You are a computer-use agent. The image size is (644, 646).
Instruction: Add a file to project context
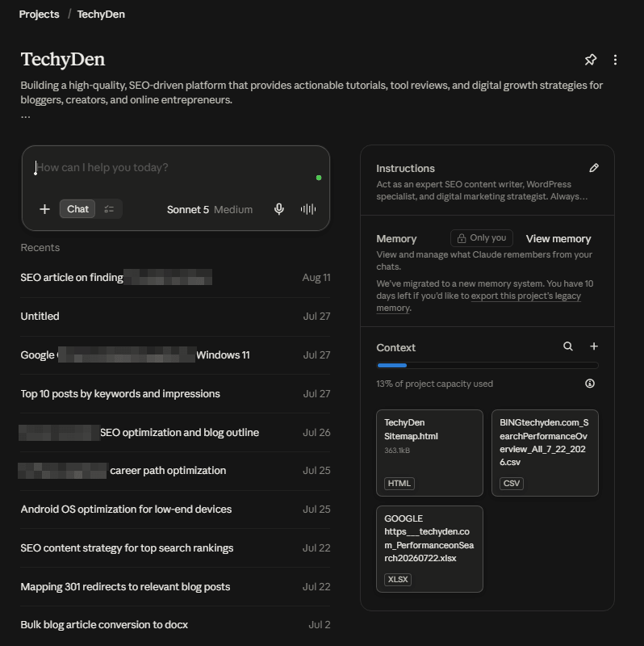point(594,346)
